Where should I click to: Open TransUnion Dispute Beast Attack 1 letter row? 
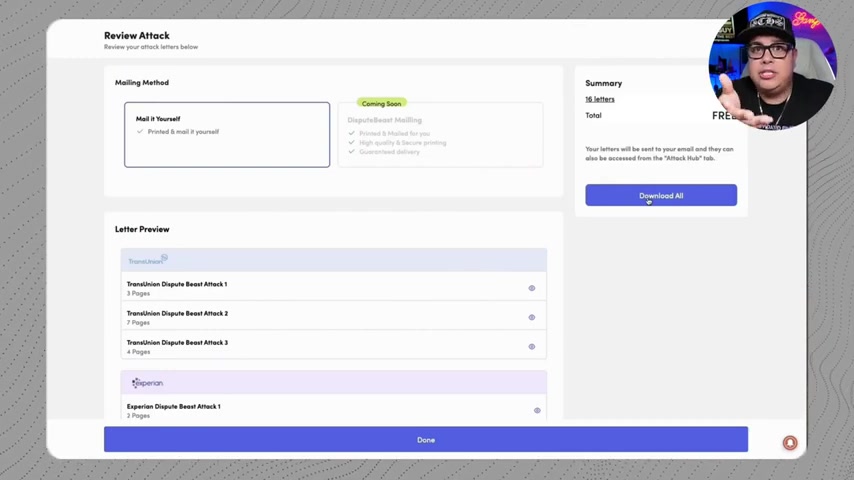point(333,286)
